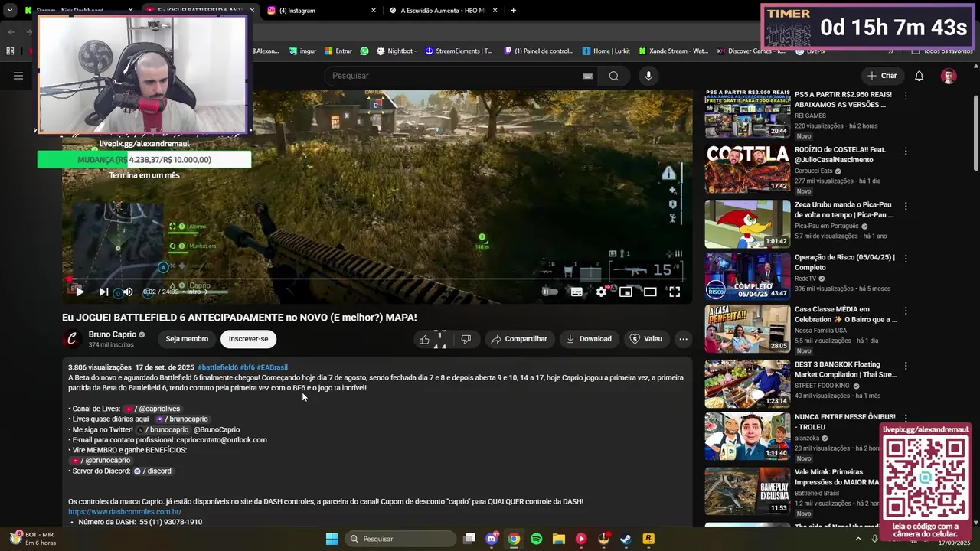Seek along the video progress bar
Screen dimensions: 980x551
(x=375, y=279)
